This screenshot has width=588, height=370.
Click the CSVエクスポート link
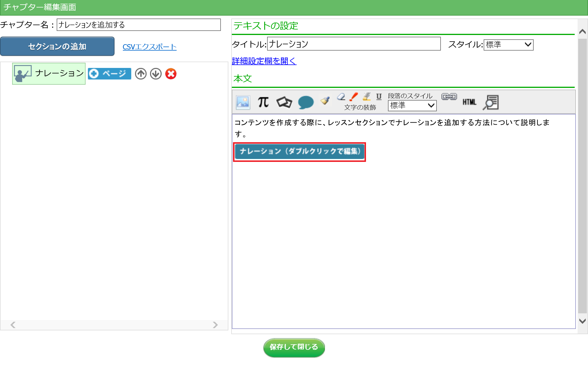[x=149, y=47]
